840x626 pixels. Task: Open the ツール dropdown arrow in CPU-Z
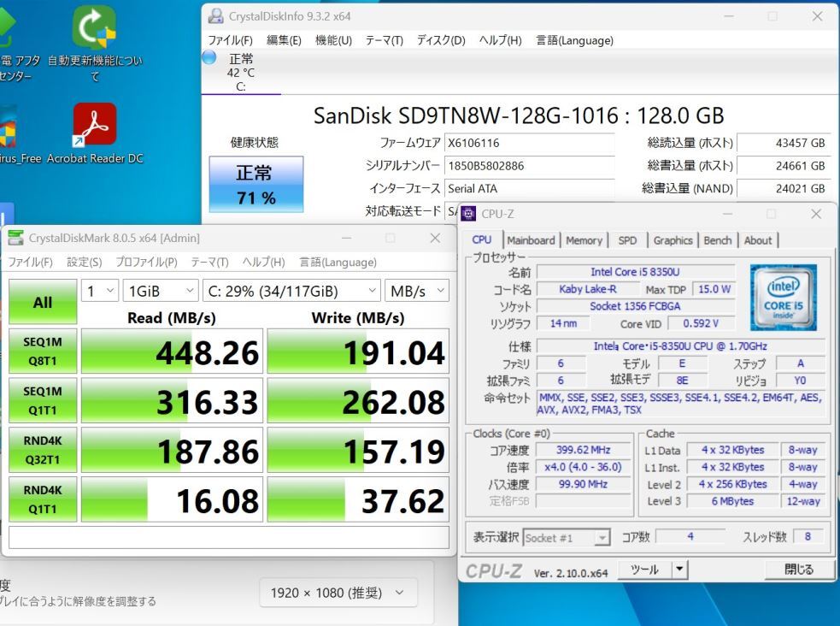680,570
